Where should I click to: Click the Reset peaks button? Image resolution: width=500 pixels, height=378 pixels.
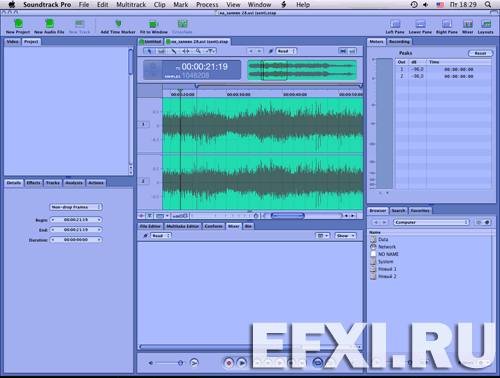coord(480,53)
